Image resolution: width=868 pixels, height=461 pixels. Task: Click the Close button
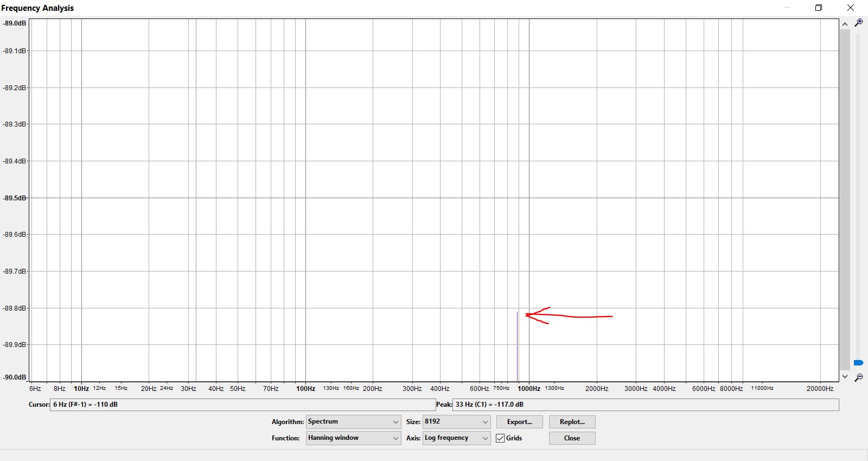tap(572, 438)
